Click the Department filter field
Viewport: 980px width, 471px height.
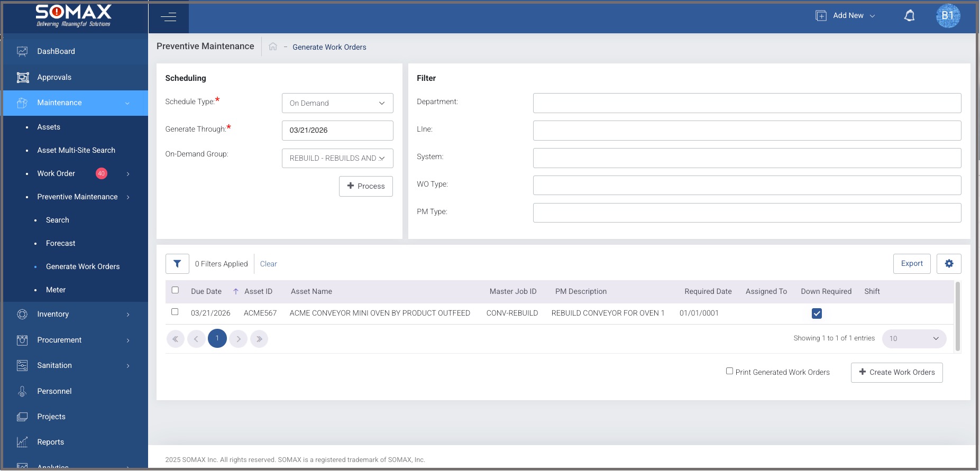[x=747, y=103]
